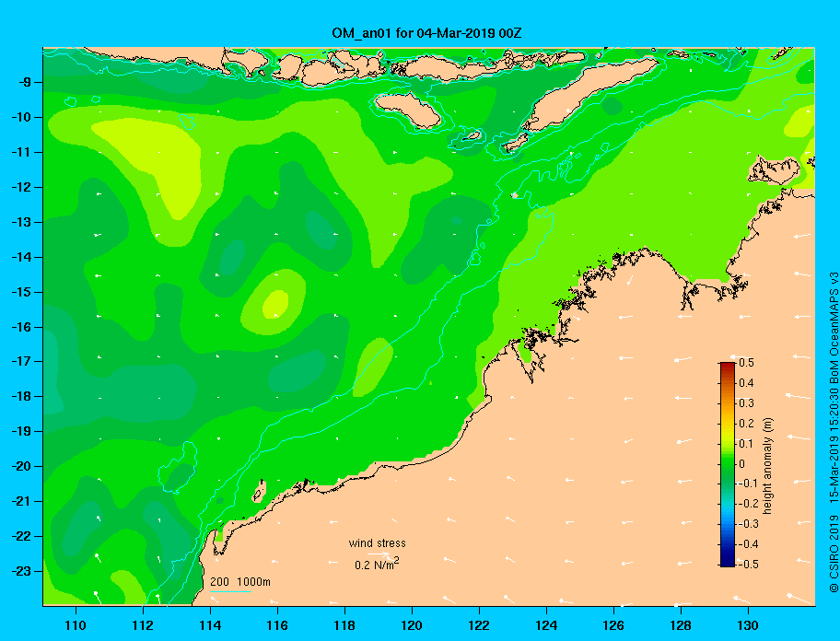
Task: Select the -0.1 colorbar tick label
Action: 749,484
